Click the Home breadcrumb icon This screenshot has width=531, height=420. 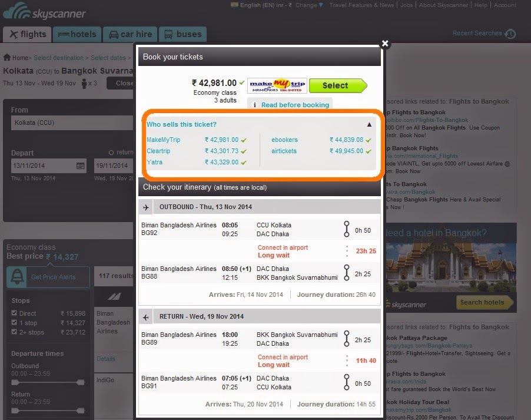tap(7, 57)
